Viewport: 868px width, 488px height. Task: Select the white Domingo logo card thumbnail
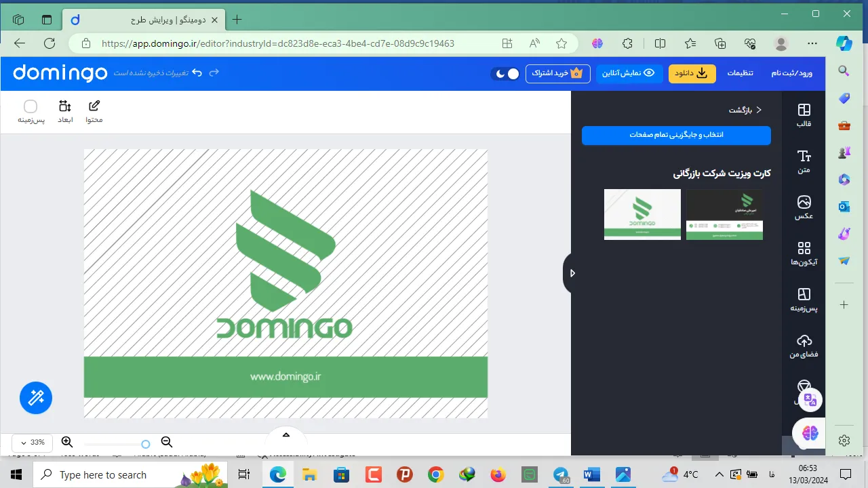coord(642,214)
